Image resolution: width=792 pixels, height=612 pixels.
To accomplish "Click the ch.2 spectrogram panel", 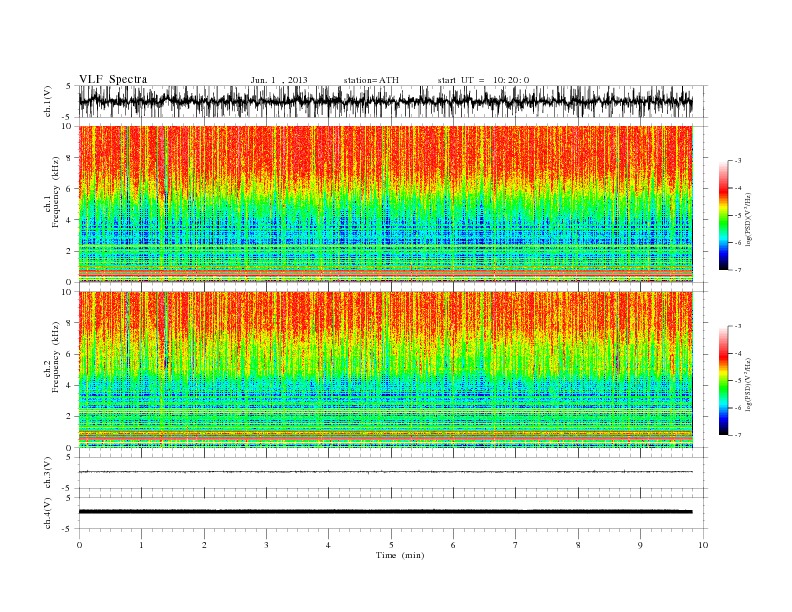I will pyautogui.click(x=386, y=370).
